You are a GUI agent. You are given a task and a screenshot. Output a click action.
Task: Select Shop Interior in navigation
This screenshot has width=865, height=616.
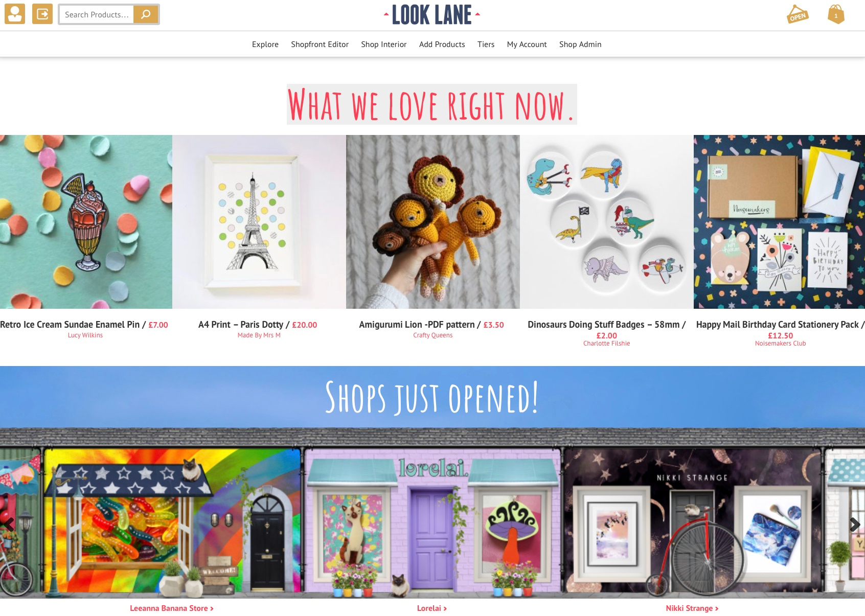pos(384,44)
